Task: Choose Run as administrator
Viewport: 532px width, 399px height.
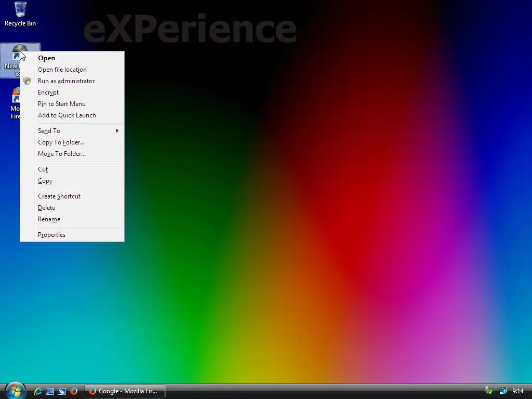Action: pyautogui.click(x=72, y=81)
